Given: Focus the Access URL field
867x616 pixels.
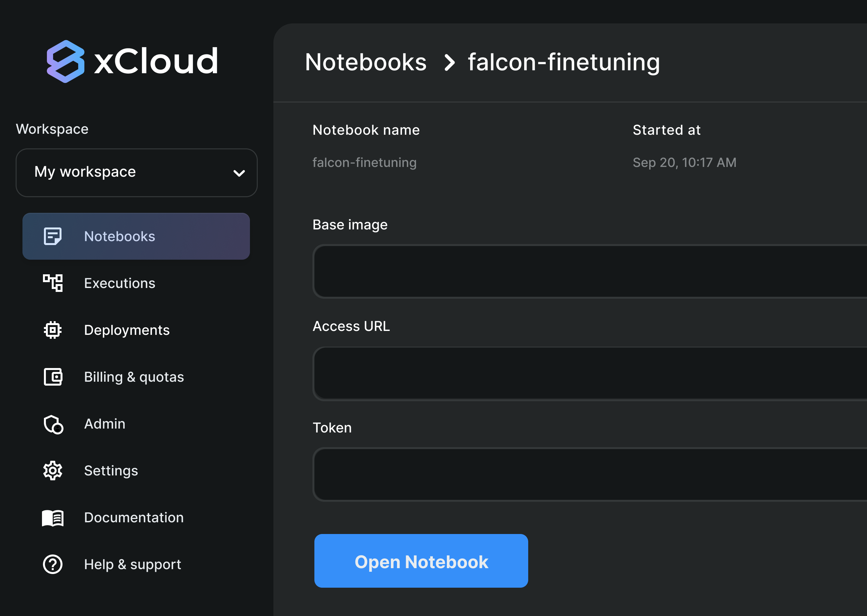Looking at the screenshot, I should click(590, 373).
